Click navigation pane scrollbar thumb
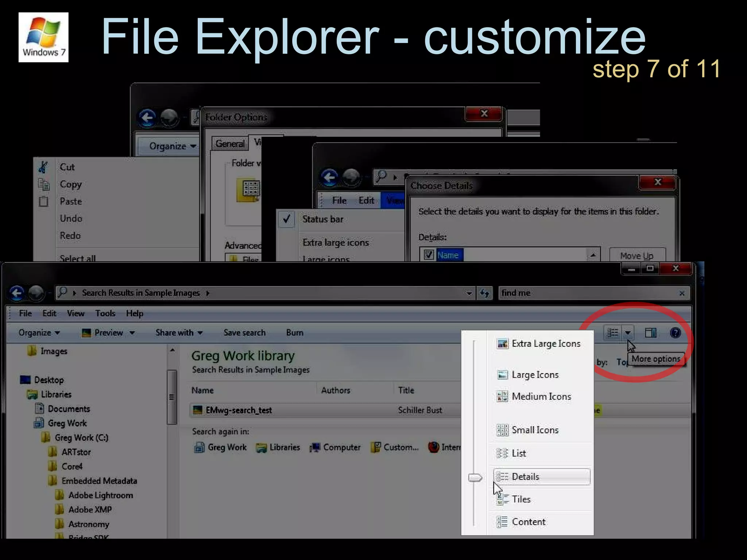Viewport: 747px width, 560px height. (172, 397)
